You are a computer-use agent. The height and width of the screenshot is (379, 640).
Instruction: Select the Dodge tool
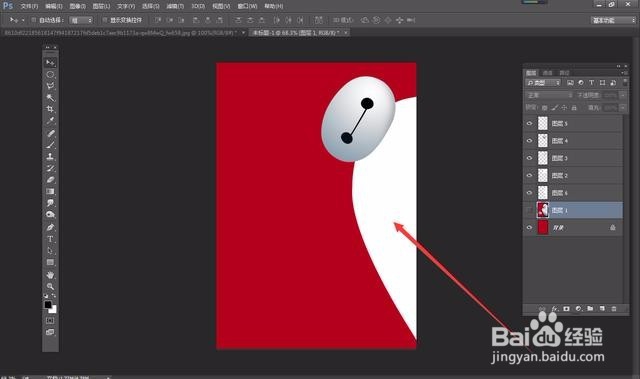(50, 214)
